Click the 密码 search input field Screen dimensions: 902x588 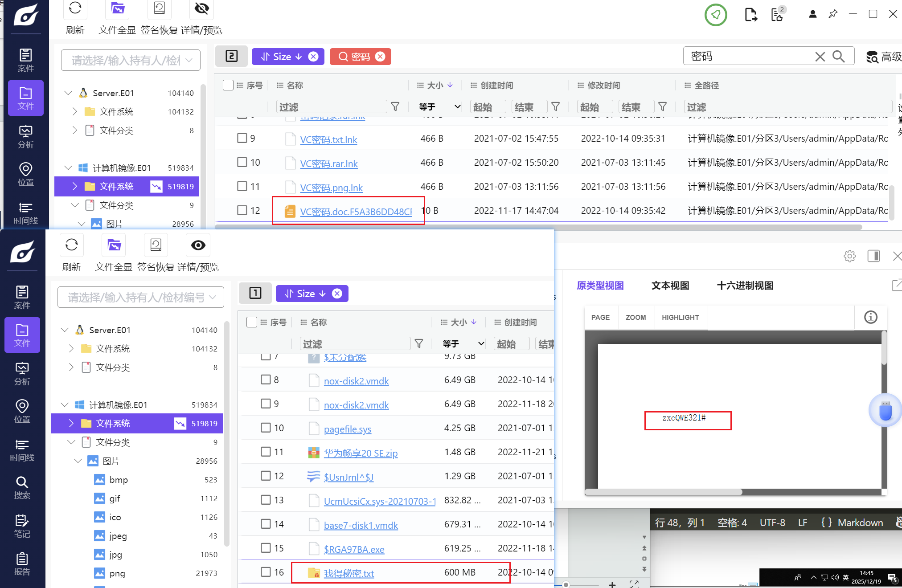coord(749,57)
